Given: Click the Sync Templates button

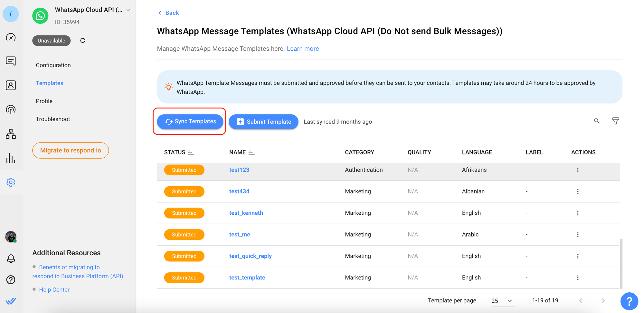Looking at the screenshot, I should pos(190,122).
